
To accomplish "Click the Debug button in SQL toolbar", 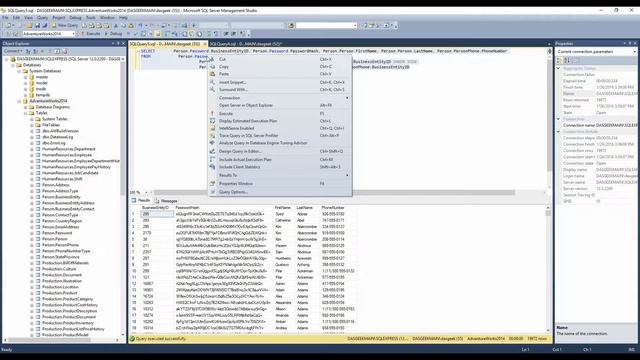I will [x=113, y=33].
